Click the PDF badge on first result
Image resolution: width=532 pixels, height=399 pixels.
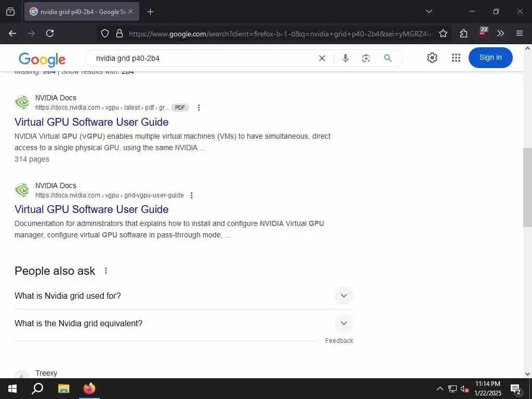tap(180, 108)
